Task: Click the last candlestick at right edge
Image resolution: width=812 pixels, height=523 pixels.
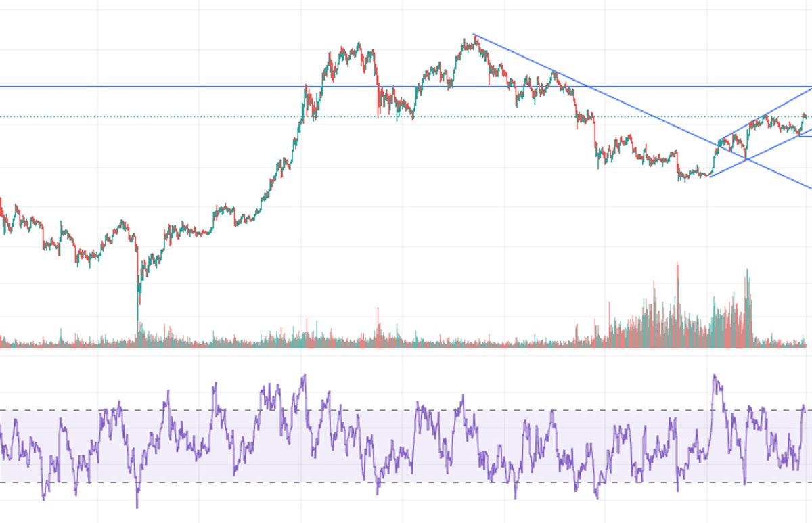Action: tap(805, 116)
